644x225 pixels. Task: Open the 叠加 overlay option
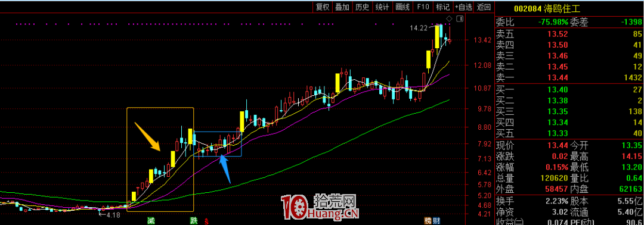[x=342, y=7]
